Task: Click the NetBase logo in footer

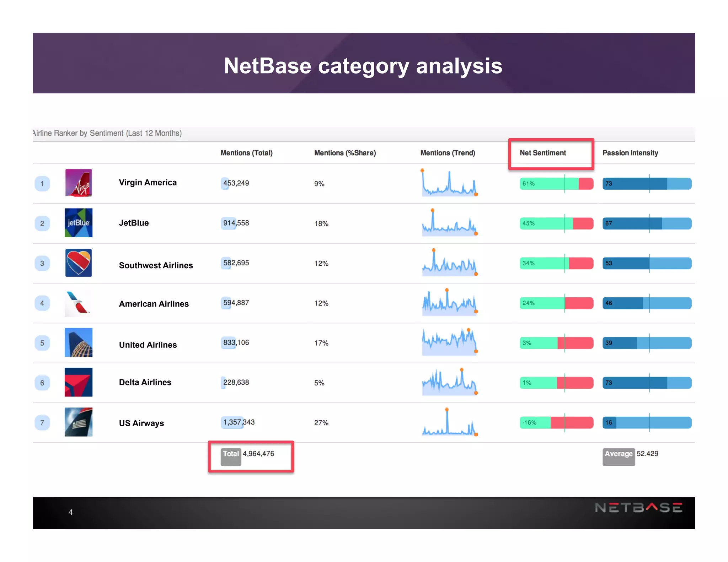Action: (639, 507)
